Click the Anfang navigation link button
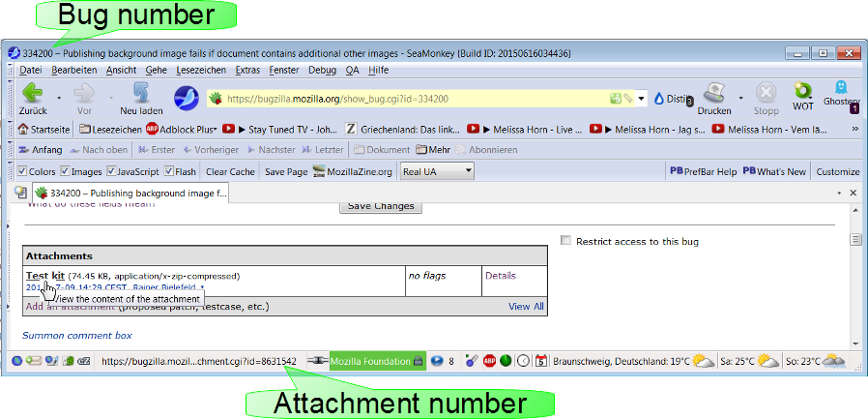 [x=41, y=150]
